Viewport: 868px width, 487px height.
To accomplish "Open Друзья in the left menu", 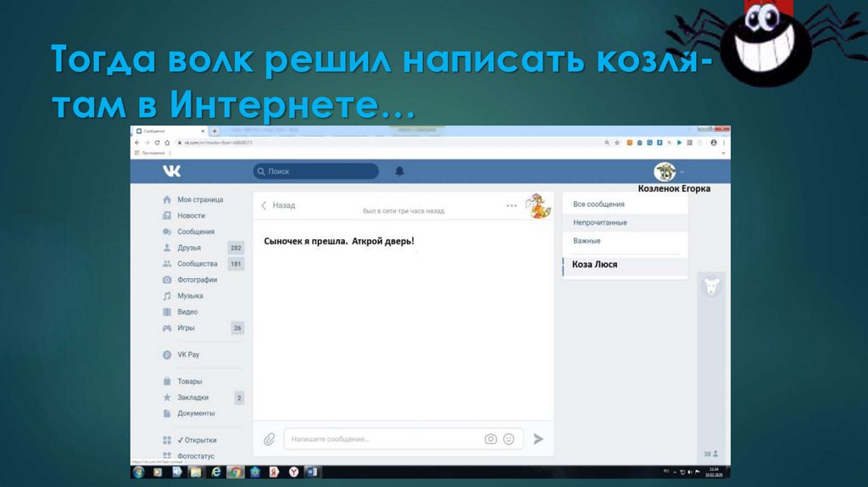I will click(x=188, y=248).
